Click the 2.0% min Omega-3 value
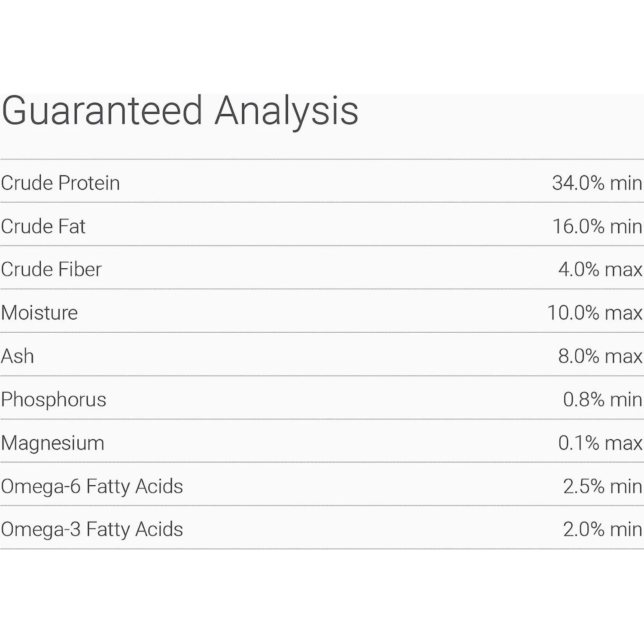Screen dimensions: 644x644 (x=602, y=529)
